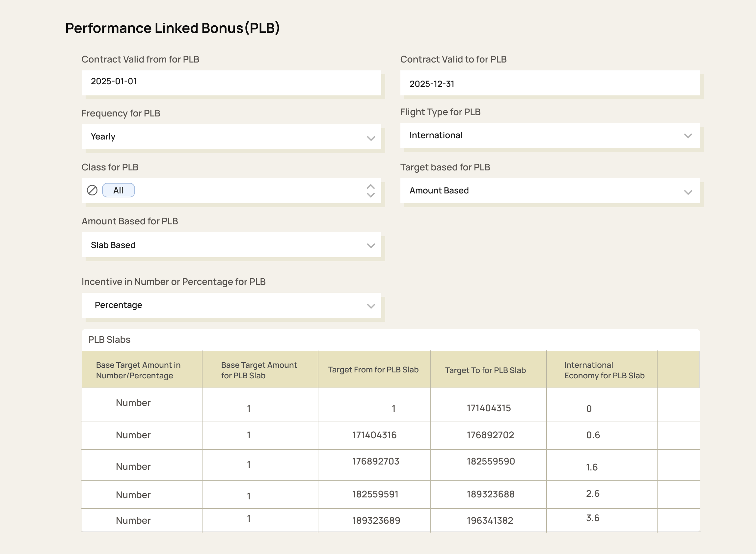This screenshot has width=756, height=554.
Task: Click the Target From cell 171404316
Action: point(374,435)
